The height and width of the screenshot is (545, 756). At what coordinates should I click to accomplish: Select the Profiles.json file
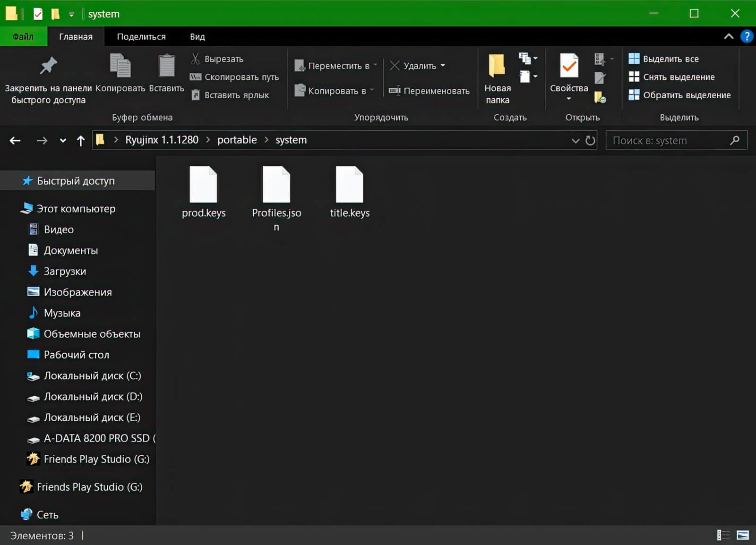tap(276, 198)
